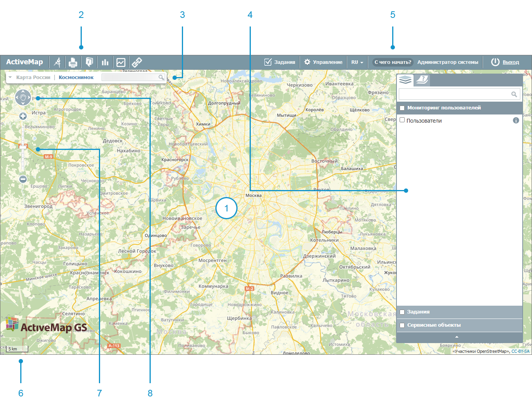Open the CC-BY-SA license link
This screenshot has height=412, width=532.
520,351
